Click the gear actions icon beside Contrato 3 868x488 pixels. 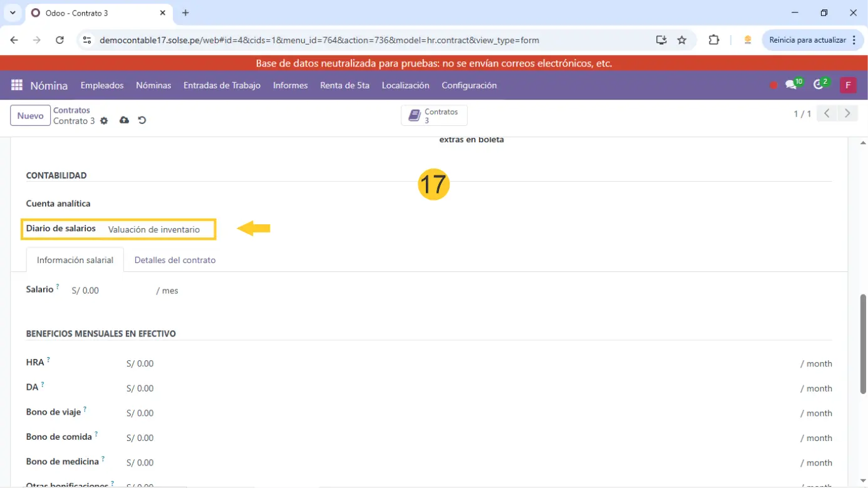tap(104, 121)
